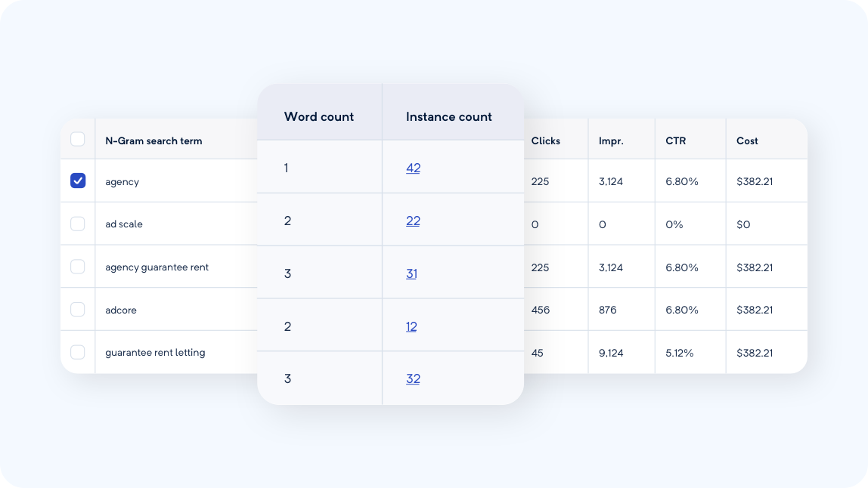Click the Impr. column header
Image resolution: width=868 pixels, height=488 pixels.
click(x=611, y=141)
